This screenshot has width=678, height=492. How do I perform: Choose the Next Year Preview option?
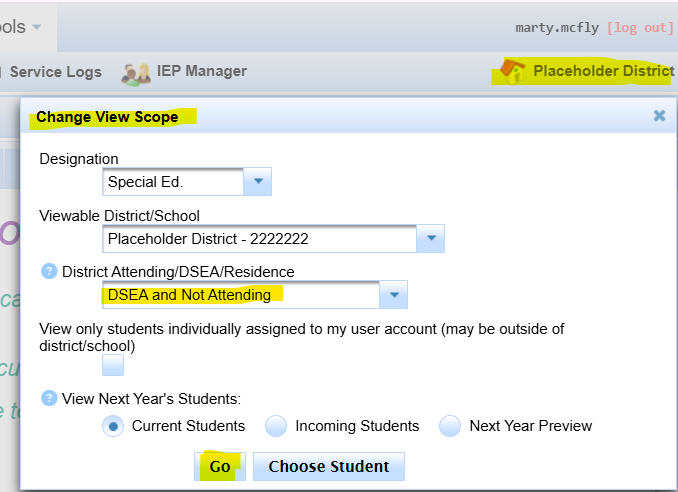pyautogui.click(x=451, y=426)
